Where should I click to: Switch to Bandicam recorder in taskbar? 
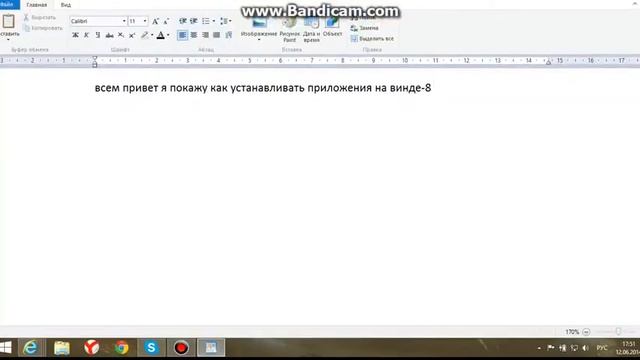coord(181,348)
